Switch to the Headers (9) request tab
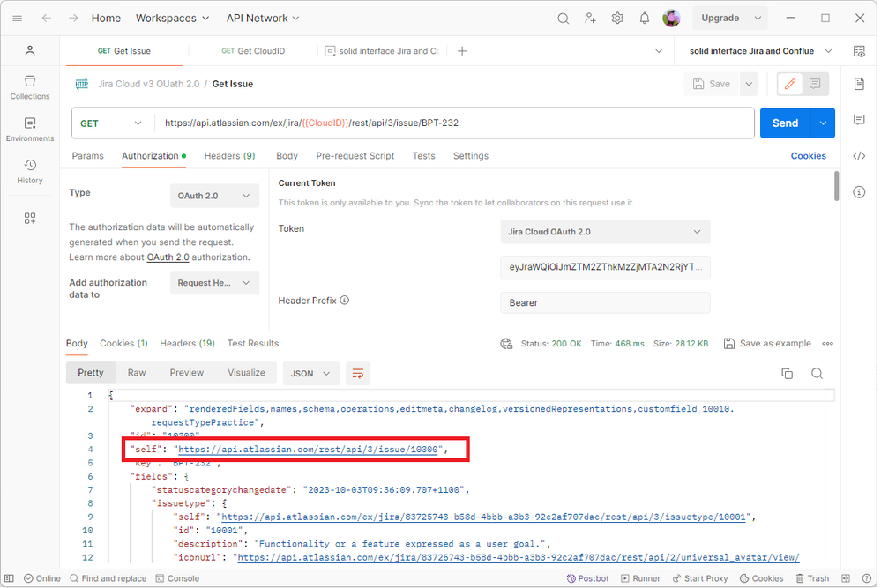 (230, 156)
